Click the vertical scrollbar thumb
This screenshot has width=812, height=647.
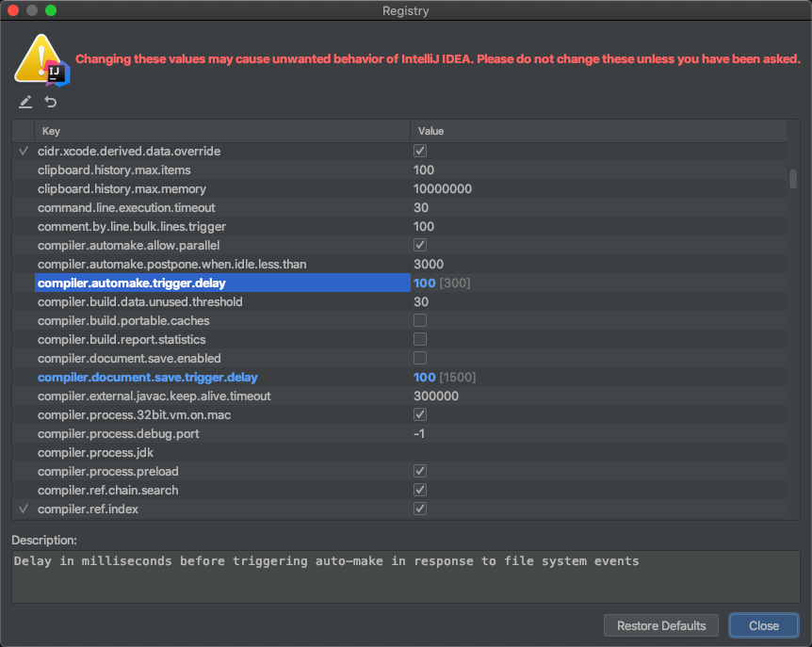pyautogui.click(x=793, y=179)
